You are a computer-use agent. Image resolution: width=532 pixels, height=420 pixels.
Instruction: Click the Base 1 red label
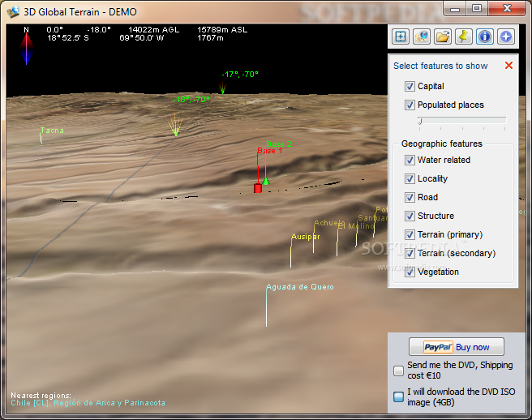[x=269, y=151]
